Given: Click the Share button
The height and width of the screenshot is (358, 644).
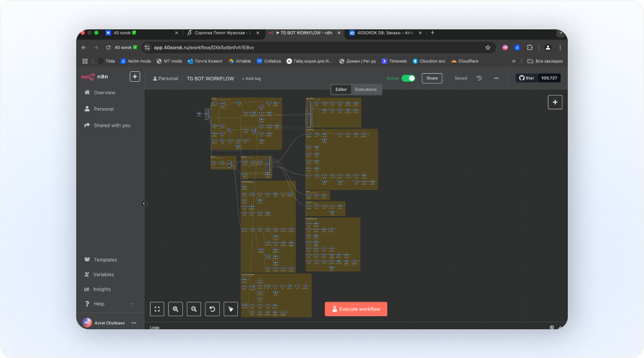Looking at the screenshot, I should pos(432,78).
